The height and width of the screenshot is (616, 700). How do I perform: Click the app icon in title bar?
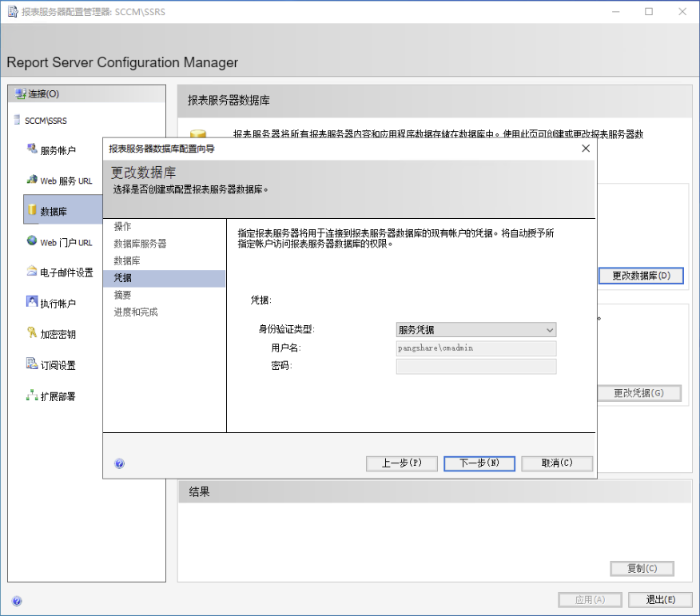click(13, 12)
